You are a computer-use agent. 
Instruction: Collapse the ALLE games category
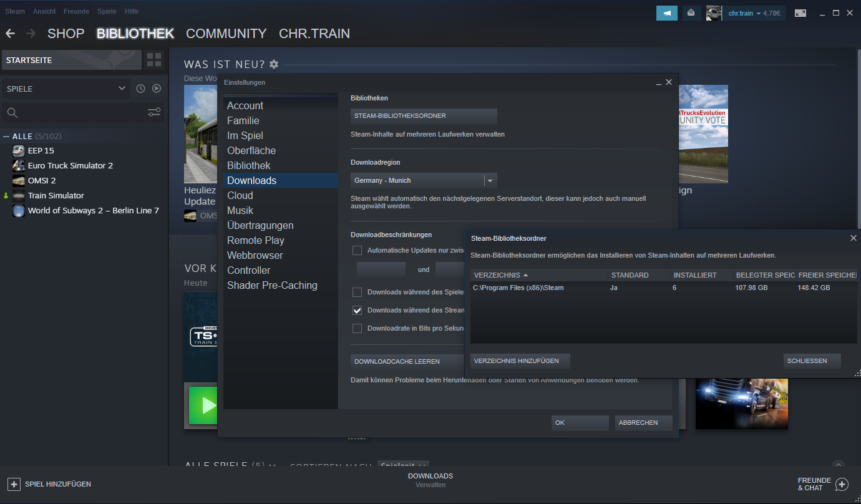pyautogui.click(x=6, y=136)
